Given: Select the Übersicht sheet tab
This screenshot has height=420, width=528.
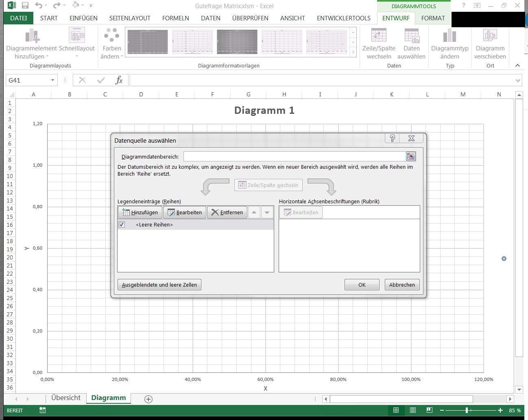Looking at the screenshot, I should (65, 398).
